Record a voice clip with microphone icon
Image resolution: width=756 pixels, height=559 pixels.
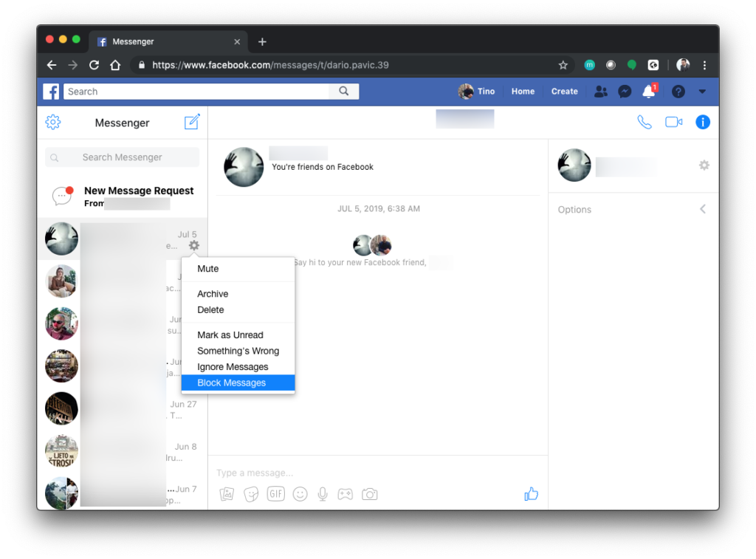[x=323, y=494]
